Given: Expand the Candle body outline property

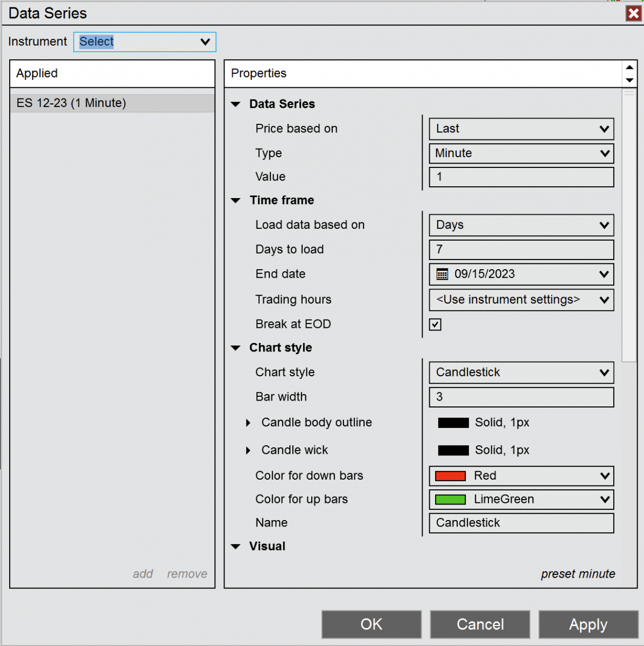Looking at the screenshot, I should (248, 423).
